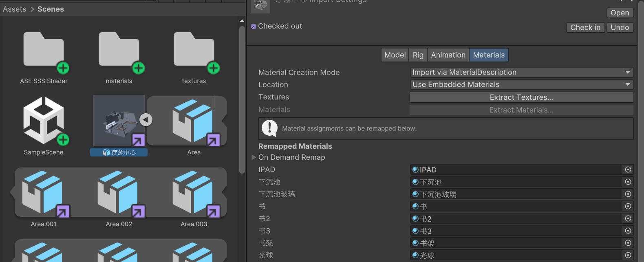Click the Scenes breadcrumb in the path

(x=51, y=9)
